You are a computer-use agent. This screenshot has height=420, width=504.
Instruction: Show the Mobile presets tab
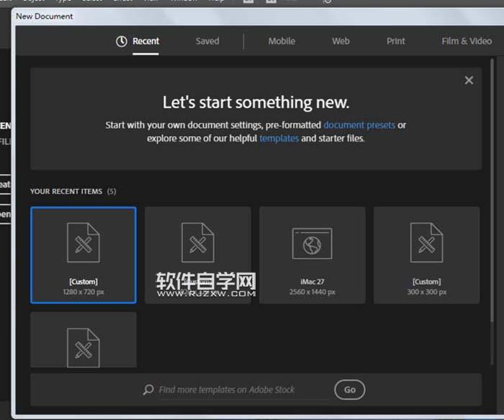point(282,41)
